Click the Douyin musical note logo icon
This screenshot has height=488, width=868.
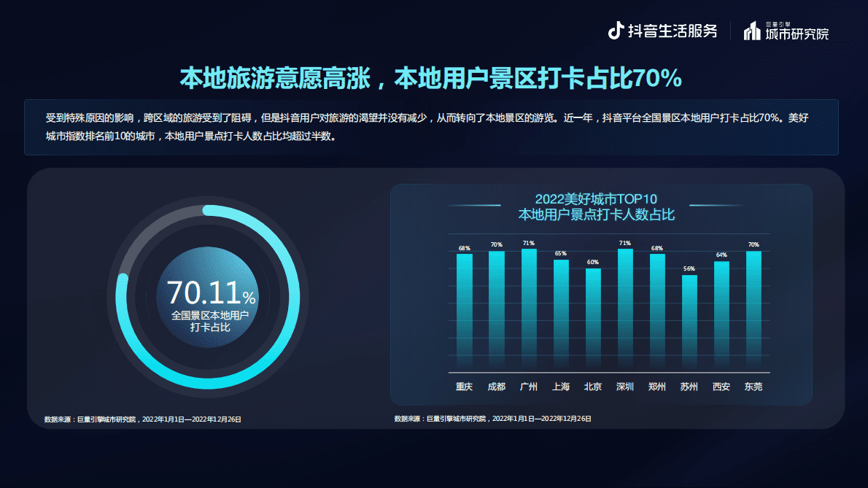[616, 31]
